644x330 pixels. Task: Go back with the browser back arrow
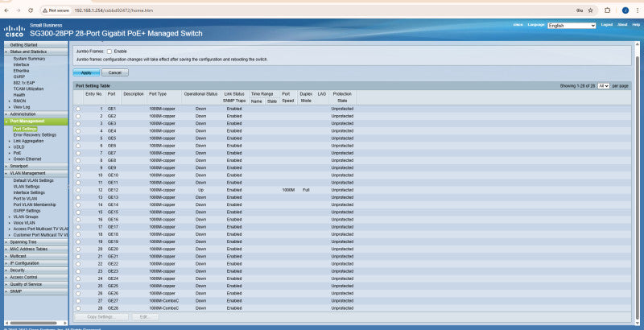coord(6,10)
